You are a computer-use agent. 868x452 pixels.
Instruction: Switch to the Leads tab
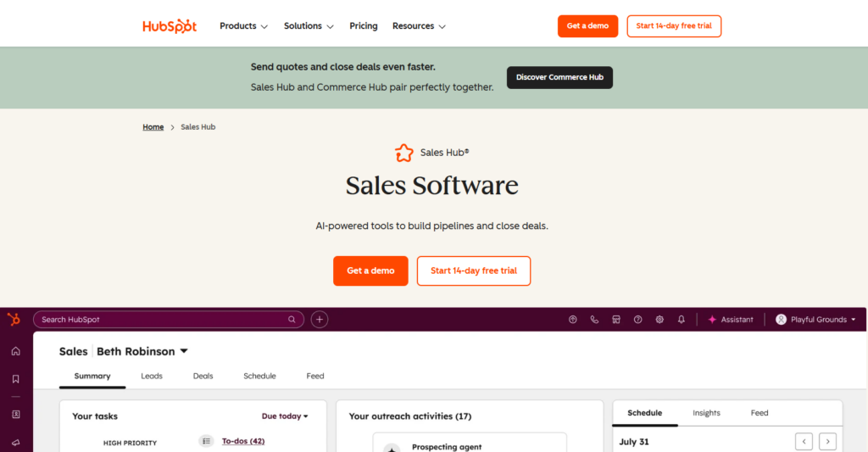(152, 377)
